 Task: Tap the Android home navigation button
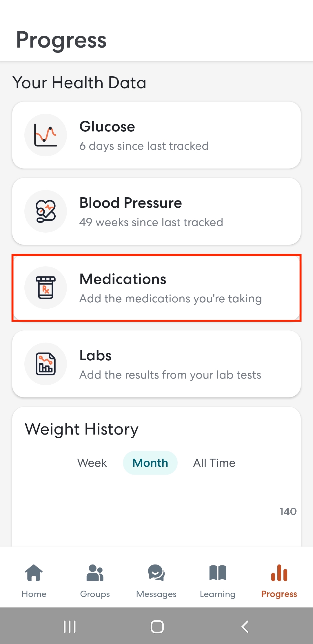[x=157, y=627]
